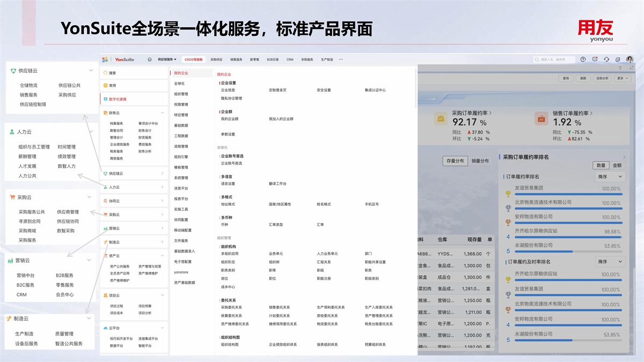Switch chart to 销量分布 view
644x362 pixels.
click(480, 161)
